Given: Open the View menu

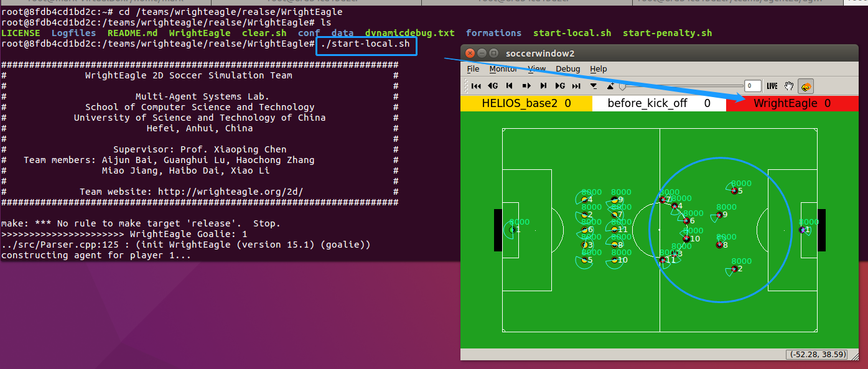Looking at the screenshot, I should pyautogui.click(x=536, y=68).
